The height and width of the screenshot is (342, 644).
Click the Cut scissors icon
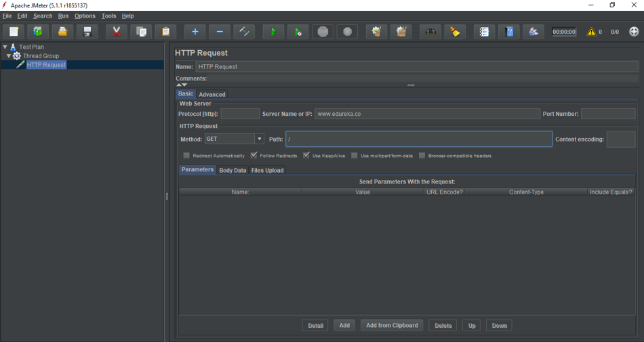(x=116, y=32)
